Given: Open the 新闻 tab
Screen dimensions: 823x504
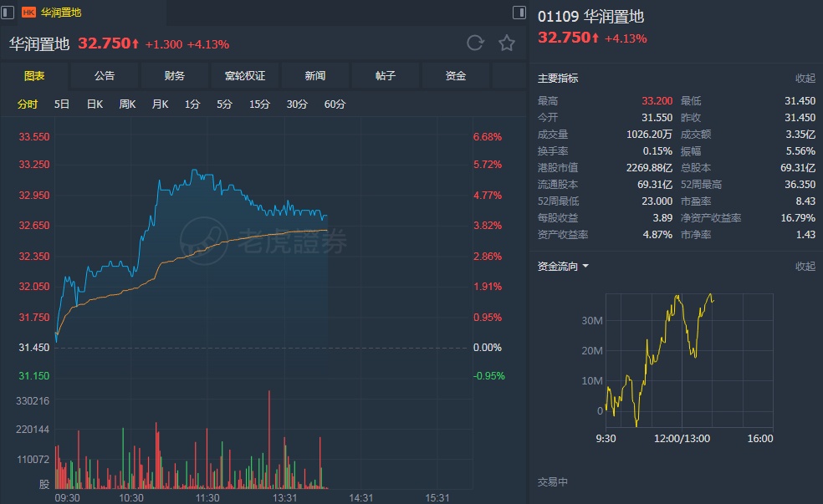Looking at the screenshot, I should [x=315, y=76].
